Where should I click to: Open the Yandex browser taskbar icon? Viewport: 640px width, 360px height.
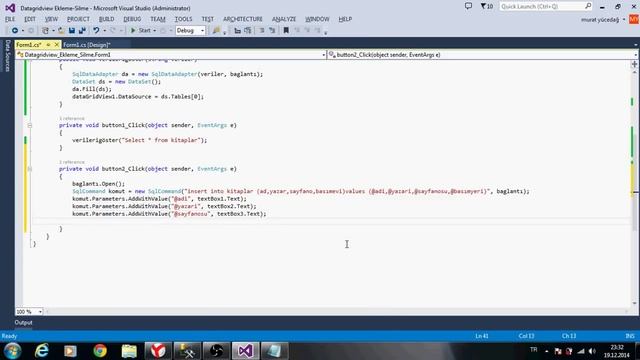[158, 351]
